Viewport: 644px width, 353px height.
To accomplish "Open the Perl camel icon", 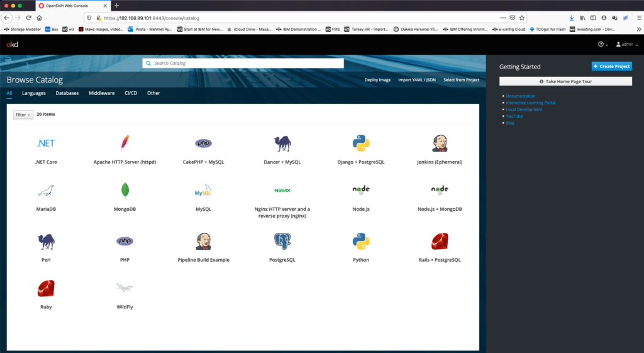I will point(46,241).
